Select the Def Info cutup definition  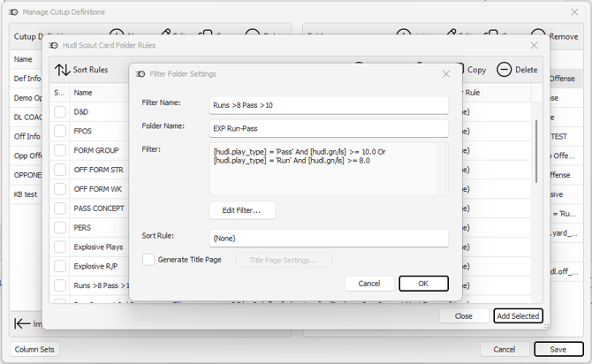coord(27,79)
